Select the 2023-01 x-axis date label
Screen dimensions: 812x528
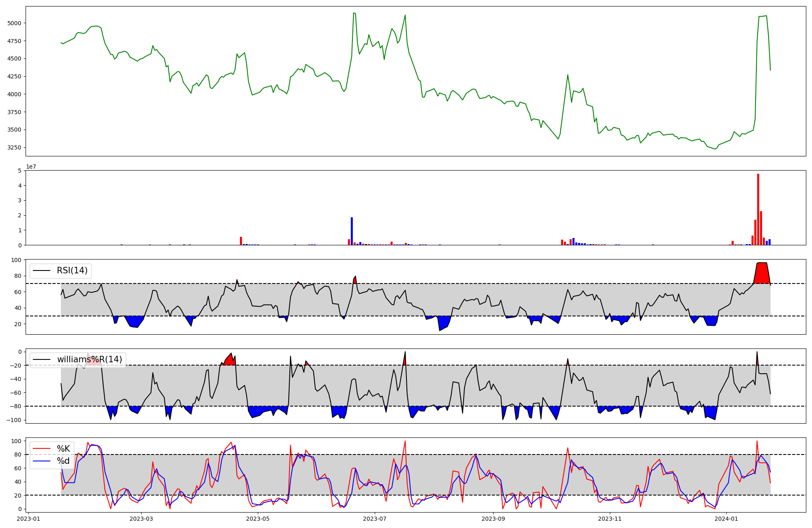click(x=28, y=518)
